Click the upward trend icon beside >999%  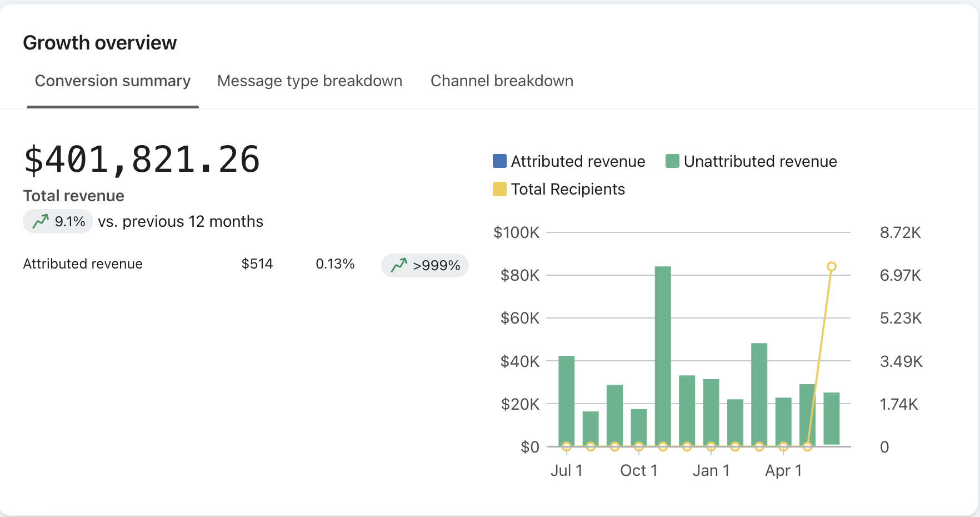point(399,265)
